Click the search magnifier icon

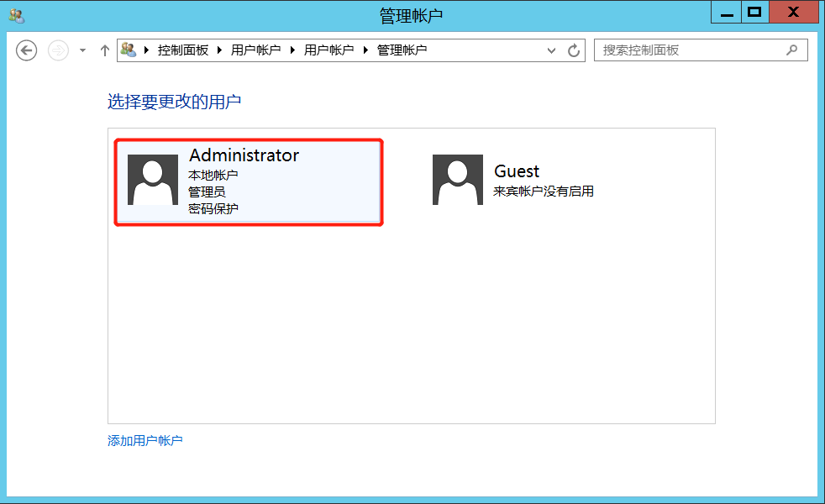(792, 50)
